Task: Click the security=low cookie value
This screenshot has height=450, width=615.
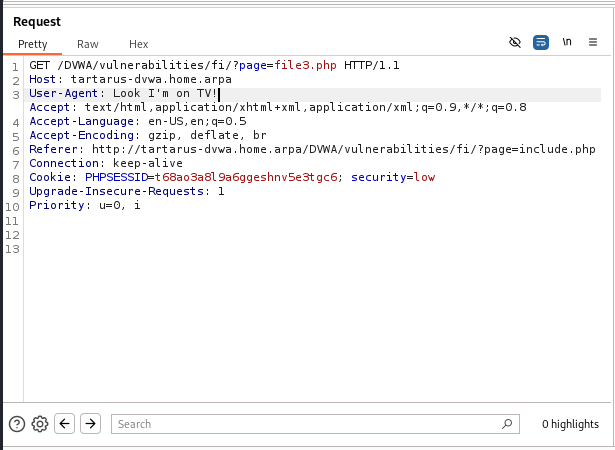Action: 422,177
